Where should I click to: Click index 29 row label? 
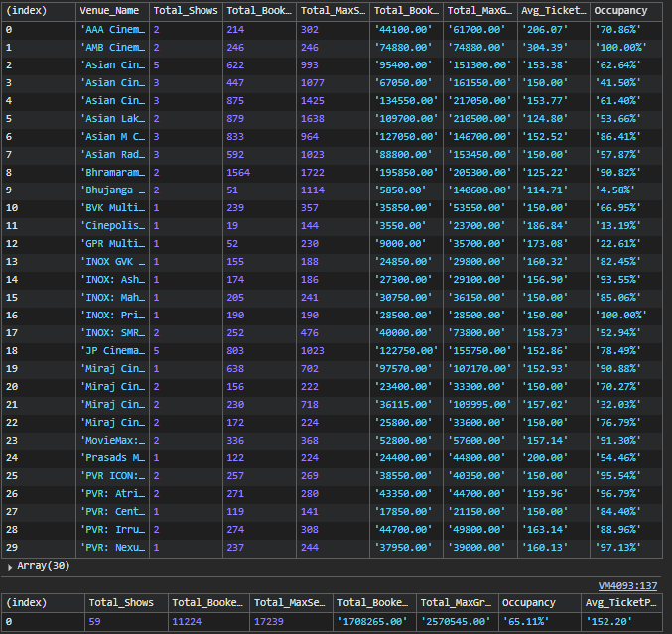[12, 547]
